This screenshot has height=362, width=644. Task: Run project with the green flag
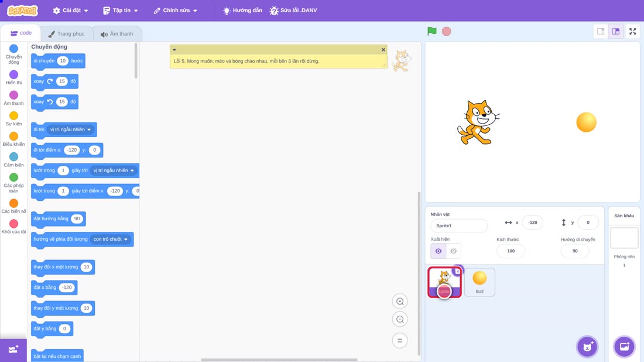tap(431, 31)
